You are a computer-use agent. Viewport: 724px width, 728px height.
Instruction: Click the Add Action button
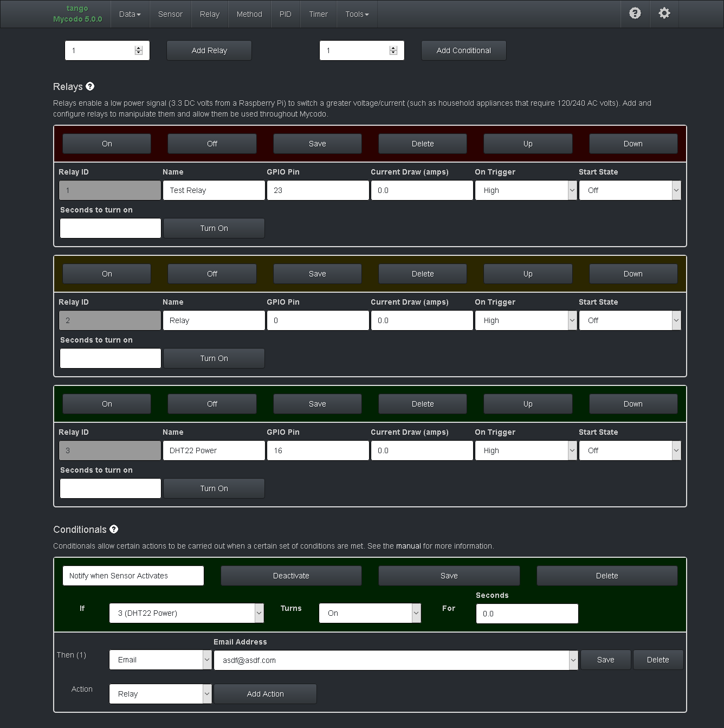(265, 694)
